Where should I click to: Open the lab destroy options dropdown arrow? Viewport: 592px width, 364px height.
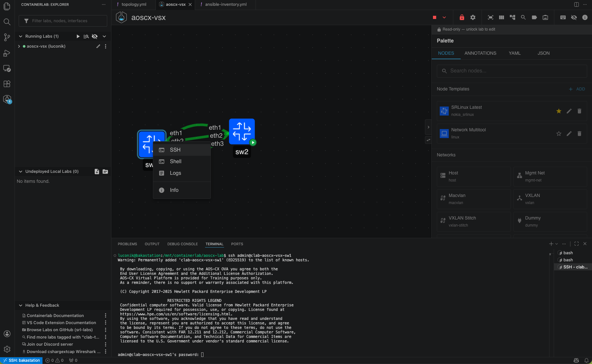click(x=444, y=17)
